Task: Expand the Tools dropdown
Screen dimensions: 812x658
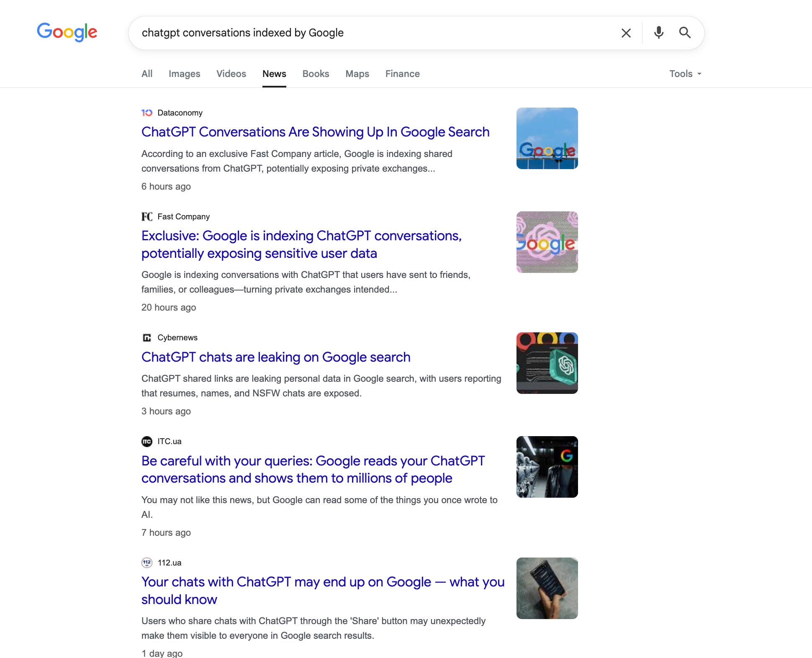Action: pyautogui.click(x=685, y=74)
